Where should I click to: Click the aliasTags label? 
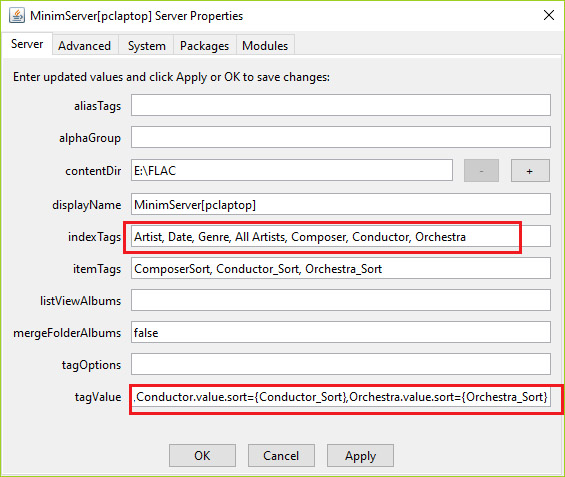pyautogui.click(x=98, y=106)
